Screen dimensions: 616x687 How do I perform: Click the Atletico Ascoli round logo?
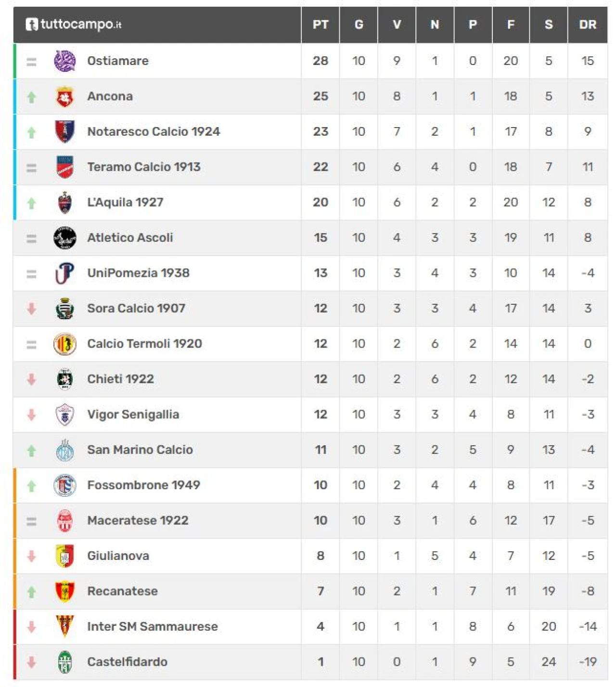(x=64, y=238)
